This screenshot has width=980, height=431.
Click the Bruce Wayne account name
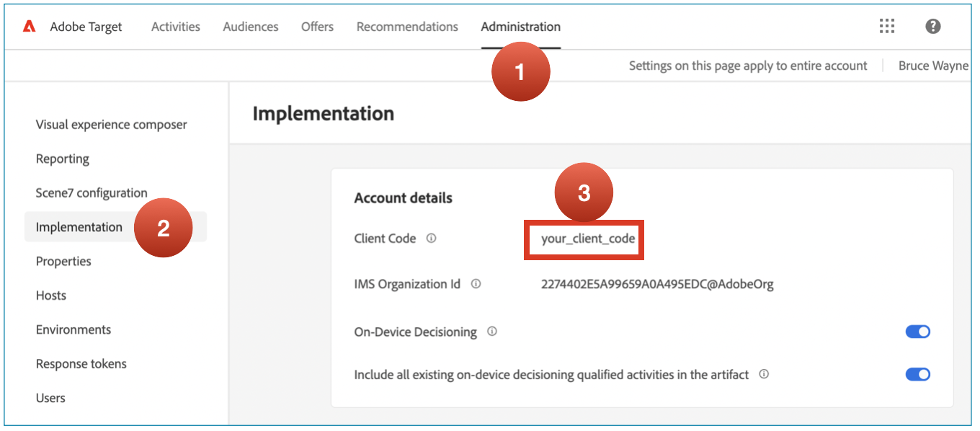coord(933,66)
